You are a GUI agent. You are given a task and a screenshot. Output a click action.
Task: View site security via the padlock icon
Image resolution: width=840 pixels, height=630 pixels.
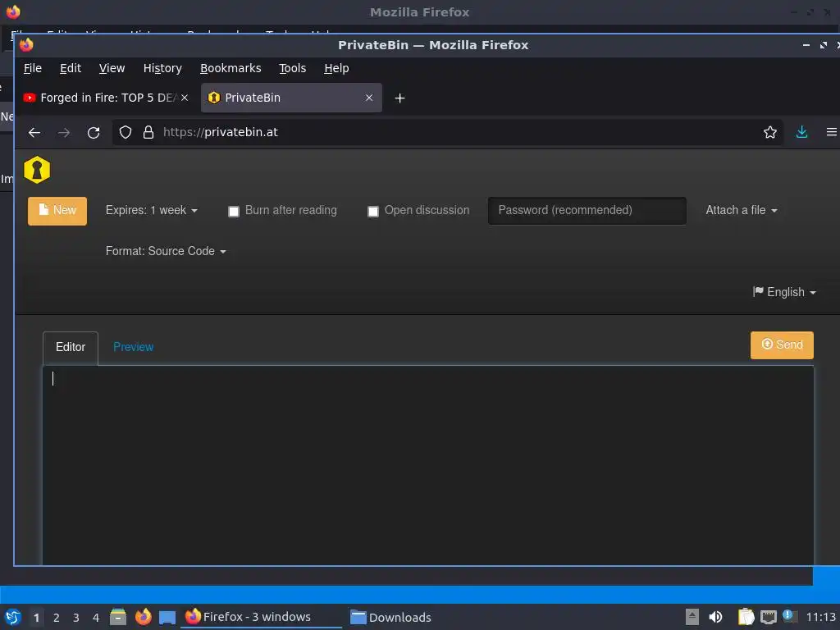(x=148, y=132)
